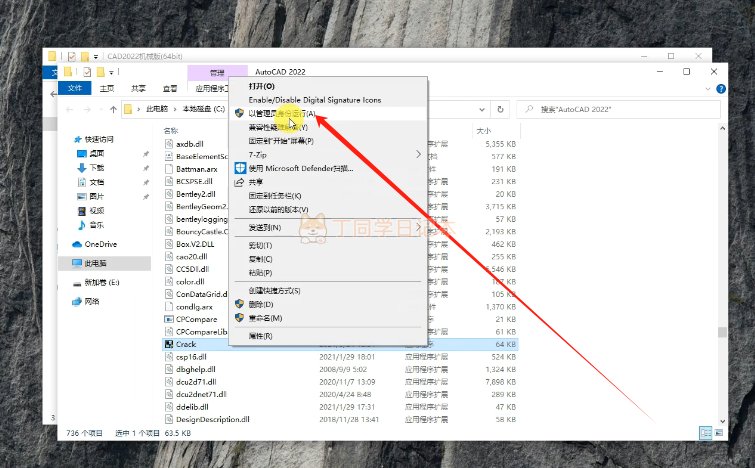Click the file list scroll-up arrow

tap(722, 129)
